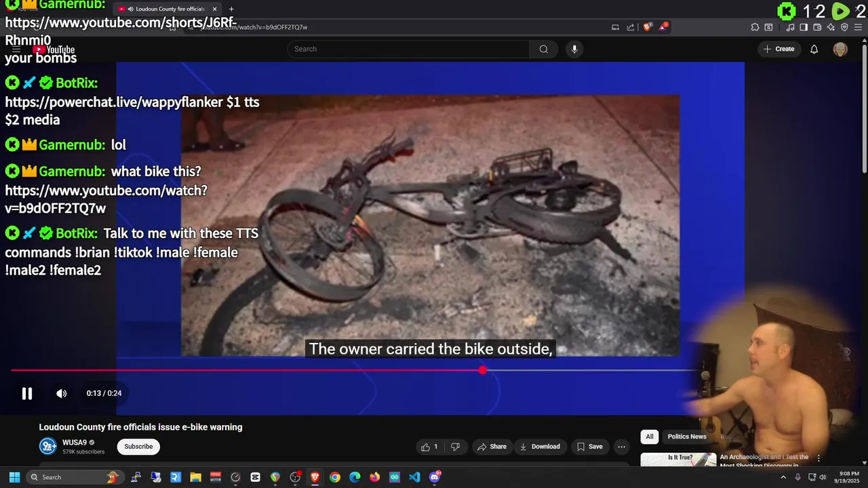Screen dimensions: 868x488
Task: Open the Brave VPN shield icon
Action: (844, 27)
